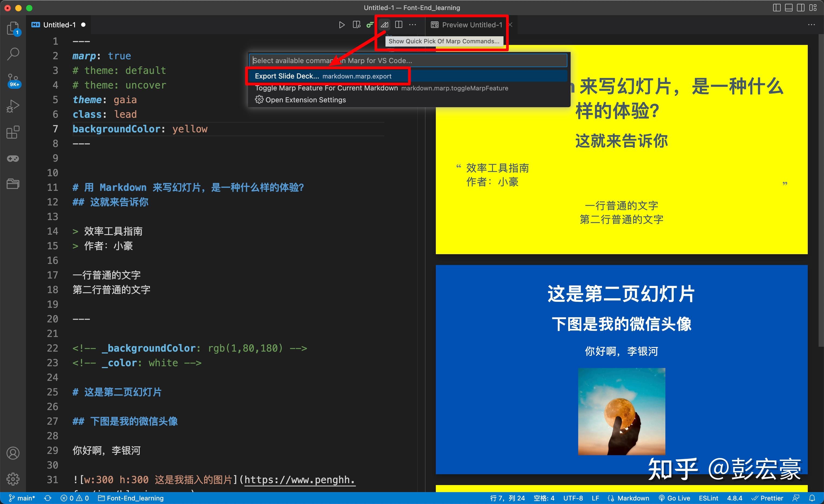Open the Extensions view icon

pos(13,132)
